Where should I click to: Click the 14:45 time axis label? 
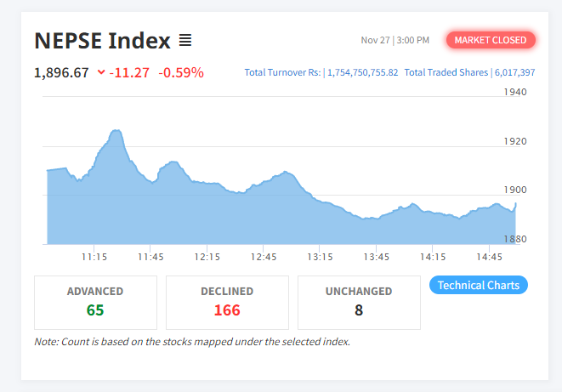pos(489,257)
